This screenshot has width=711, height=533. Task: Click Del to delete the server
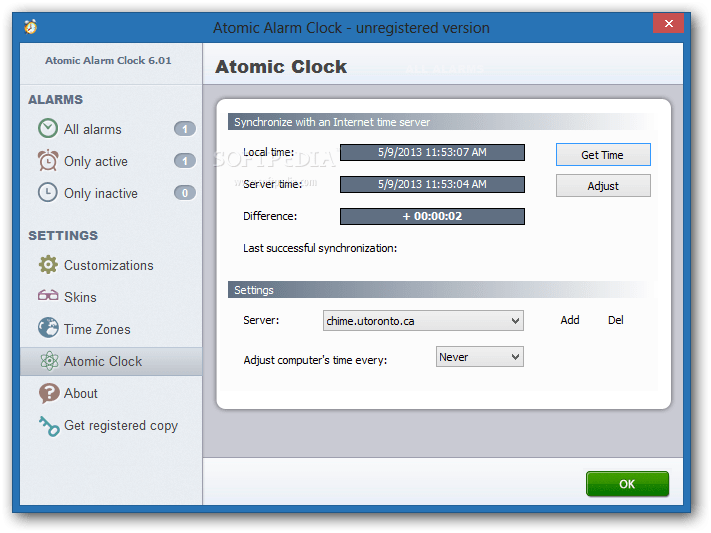click(x=615, y=320)
